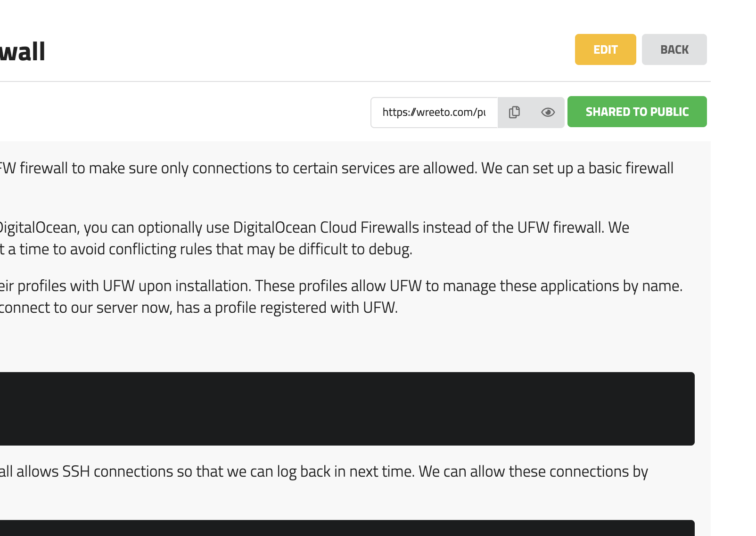Click the first dark code block
This screenshot has height=536, width=756.
(347, 408)
